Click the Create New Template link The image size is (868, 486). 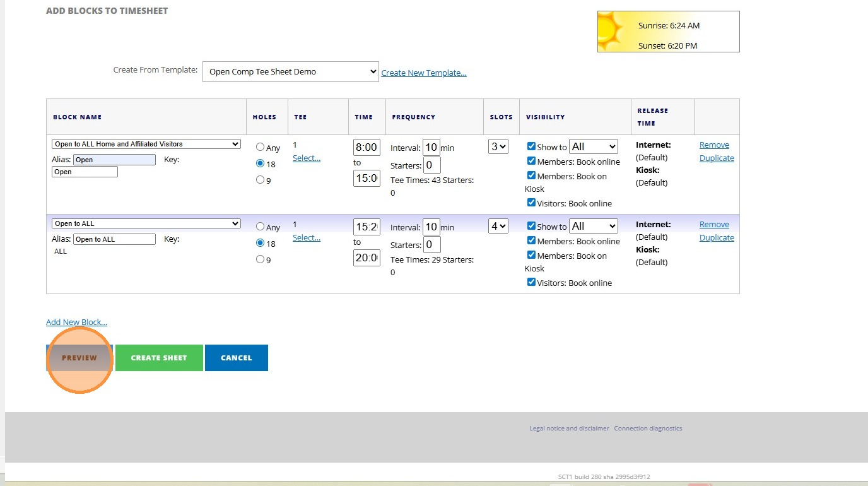(x=424, y=73)
